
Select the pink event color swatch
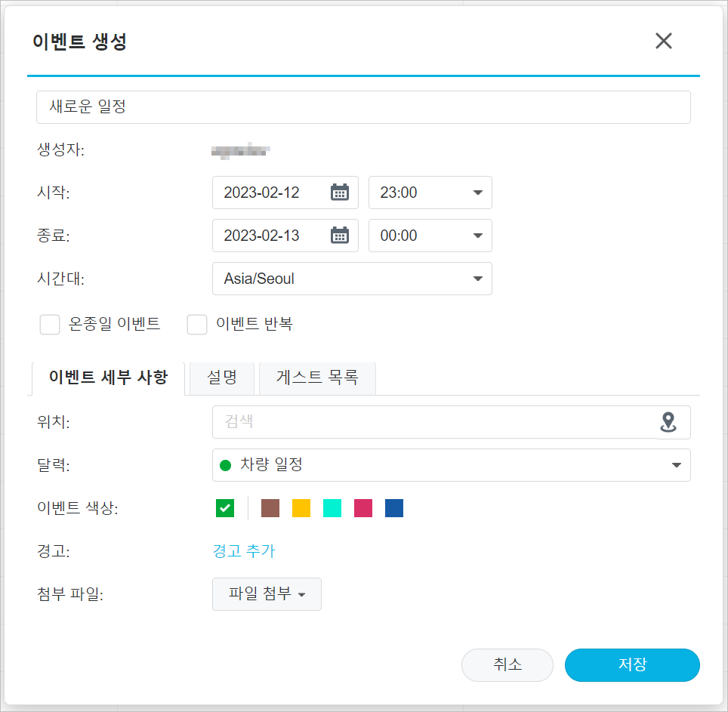[362, 508]
